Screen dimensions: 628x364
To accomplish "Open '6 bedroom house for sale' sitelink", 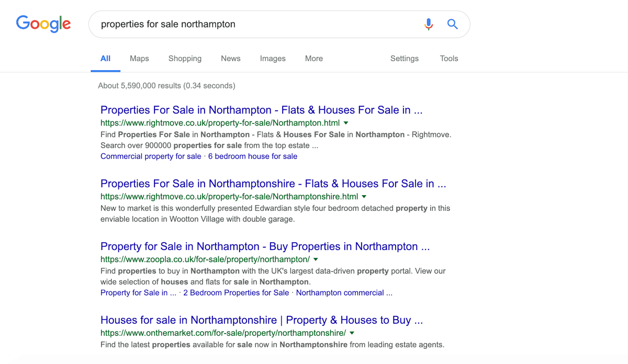I will coord(253,156).
